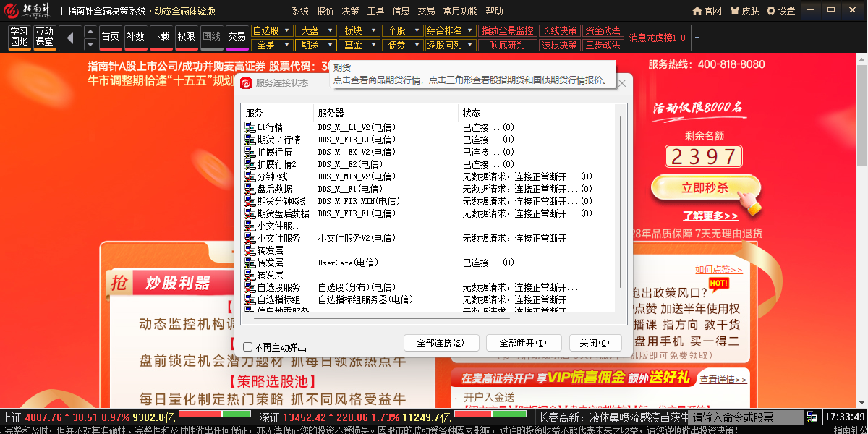The width and height of the screenshot is (868, 434).
Task: Click the 自选股服务 row icon
Action: (250, 287)
